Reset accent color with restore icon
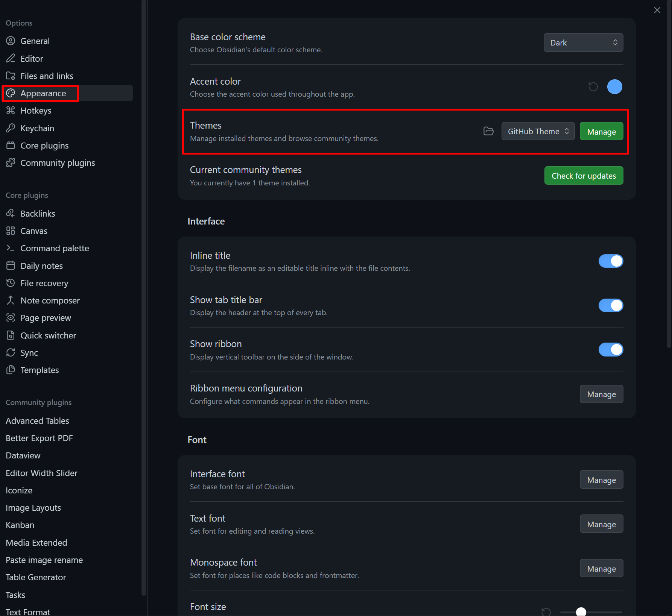 (x=593, y=87)
